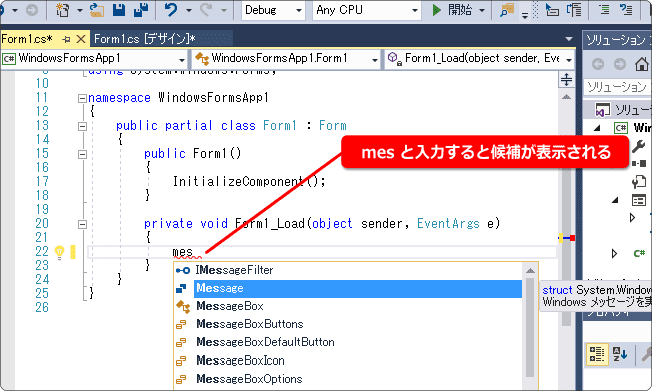Viewport: 652px width, 391px height.
Task: Select MessageBox from the suggestion list
Action: pyautogui.click(x=348, y=307)
